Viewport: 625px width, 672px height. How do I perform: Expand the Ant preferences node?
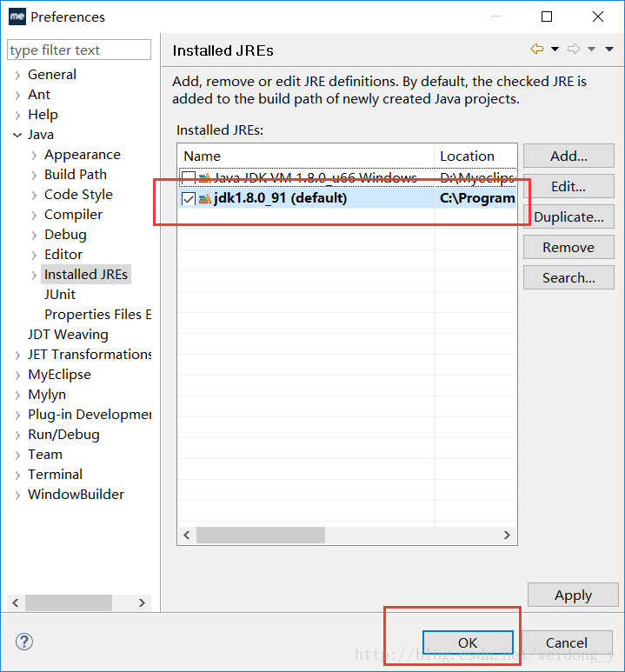coord(17,95)
